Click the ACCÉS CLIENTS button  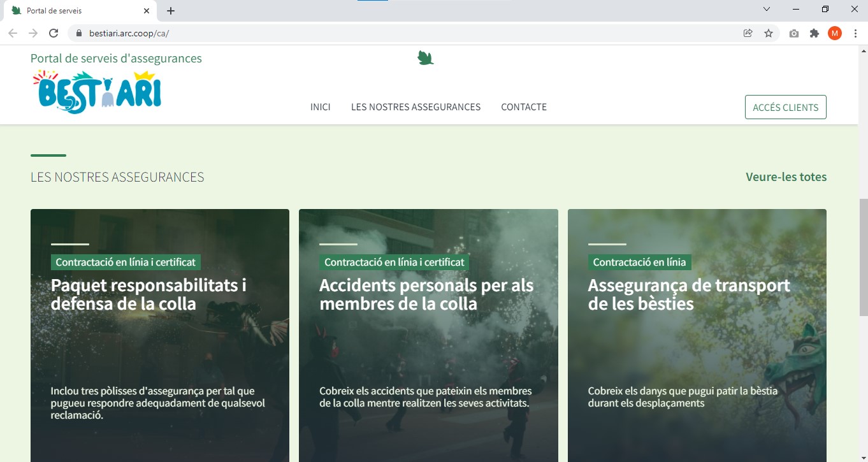click(x=785, y=107)
